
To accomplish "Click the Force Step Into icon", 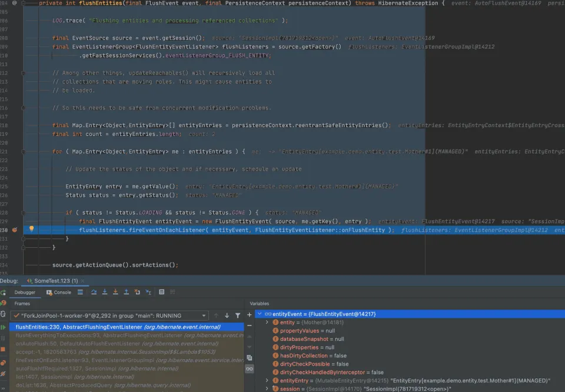I will (x=115, y=292).
